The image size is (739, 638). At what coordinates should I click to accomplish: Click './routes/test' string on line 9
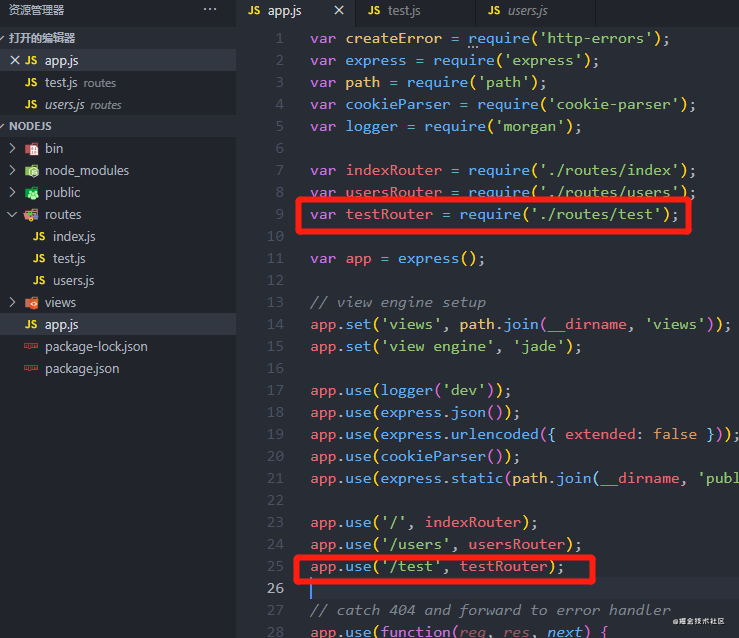pos(596,214)
